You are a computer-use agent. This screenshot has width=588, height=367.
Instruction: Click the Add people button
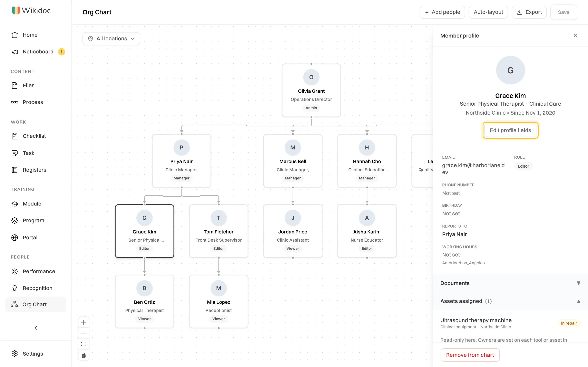tap(442, 12)
